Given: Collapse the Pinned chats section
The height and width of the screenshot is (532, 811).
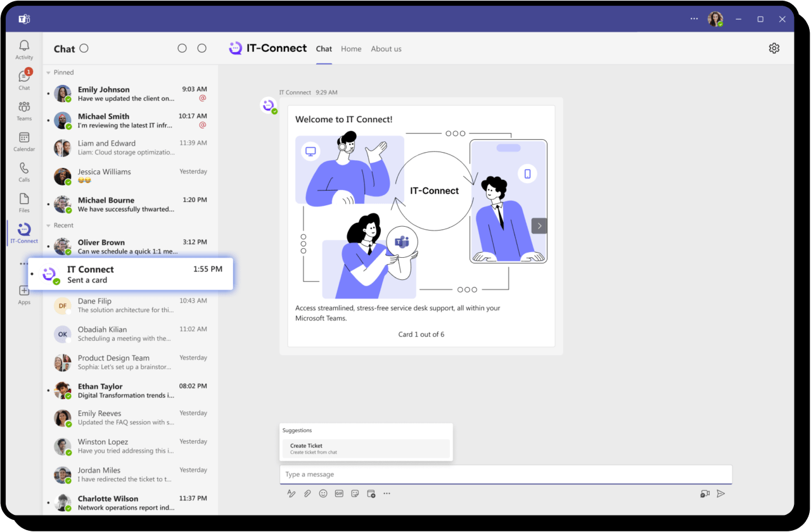Looking at the screenshot, I should coord(49,73).
